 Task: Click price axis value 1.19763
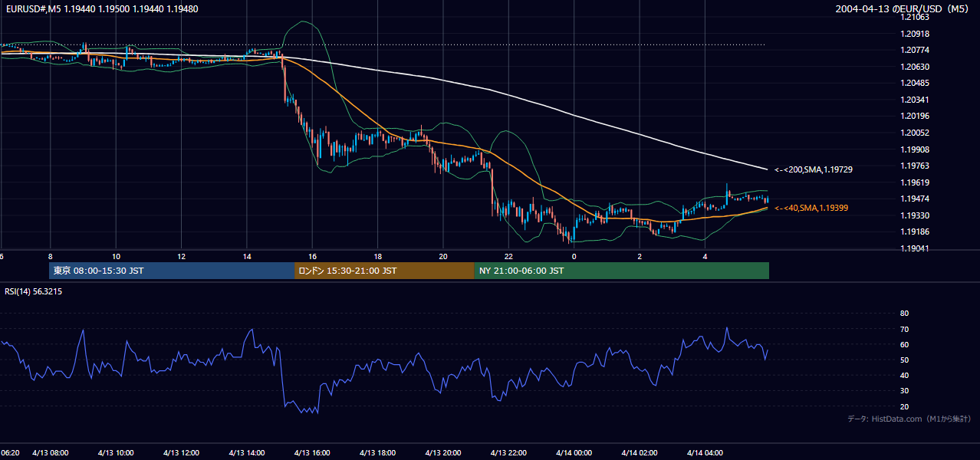(x=916, y=166)
